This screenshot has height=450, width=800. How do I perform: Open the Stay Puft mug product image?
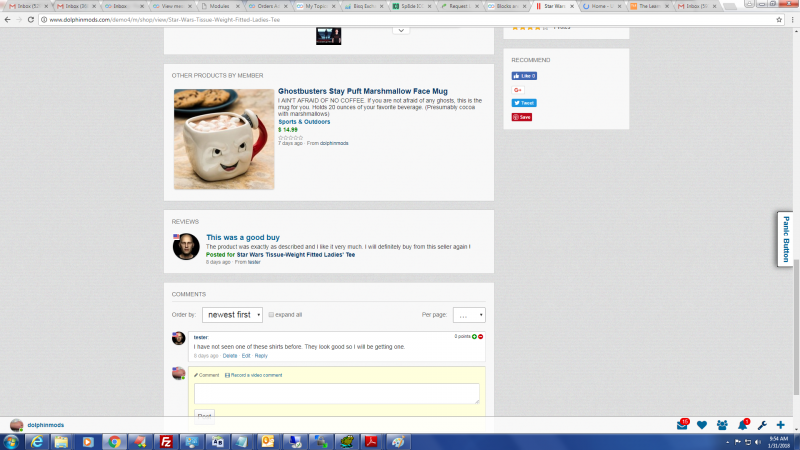tap(224, 139)
